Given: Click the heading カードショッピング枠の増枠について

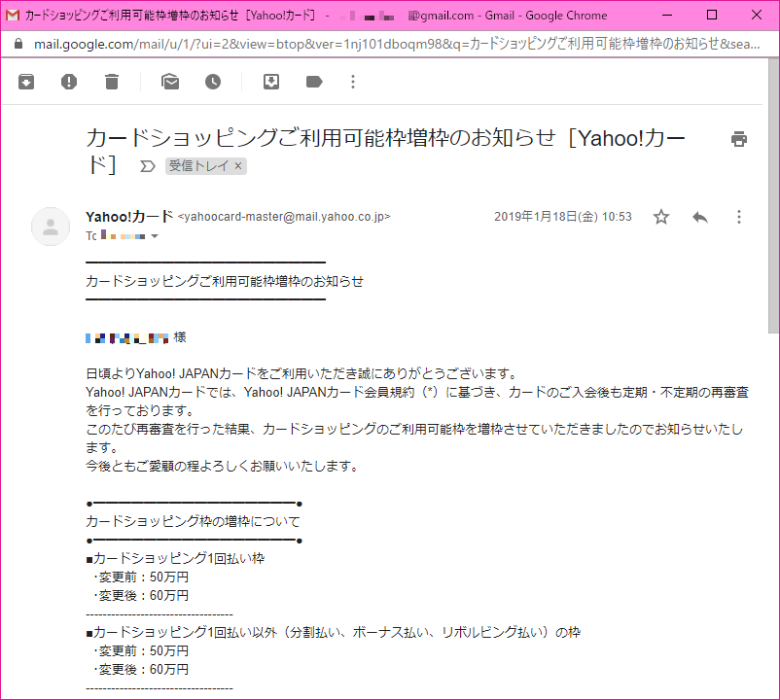Looking at the screenshot, I should click(193, 521).
